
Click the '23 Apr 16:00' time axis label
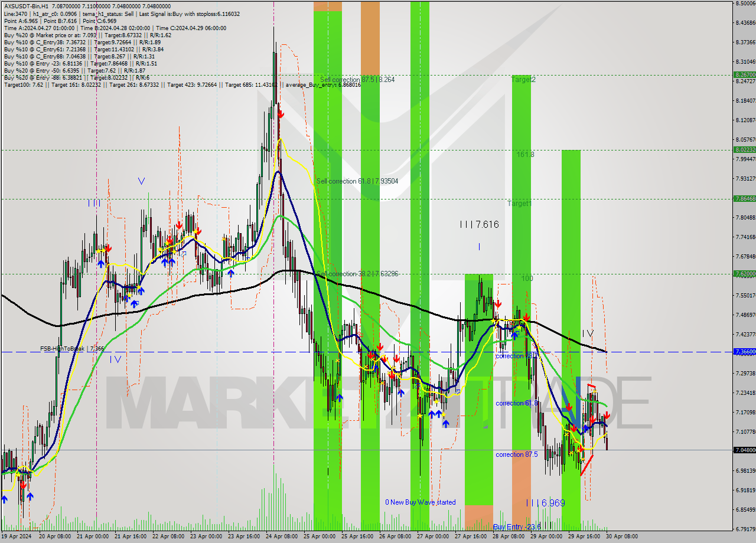(x=244, y=537)
